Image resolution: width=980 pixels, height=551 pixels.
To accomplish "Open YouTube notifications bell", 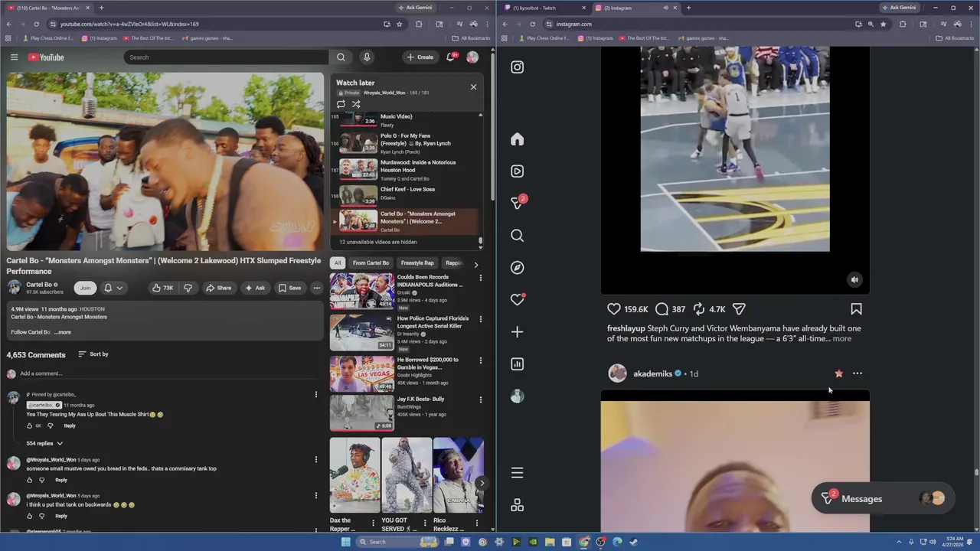I will point(451,57).
